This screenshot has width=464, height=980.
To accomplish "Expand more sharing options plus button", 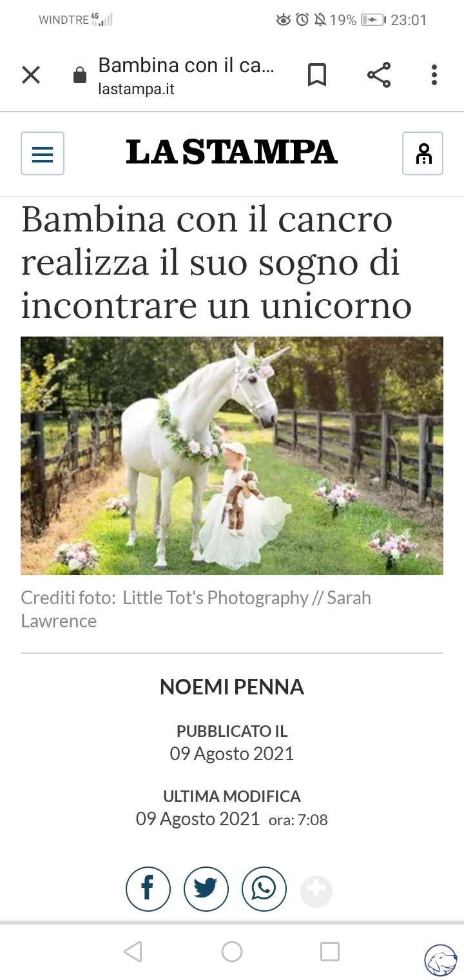I will tap(316, 892).
